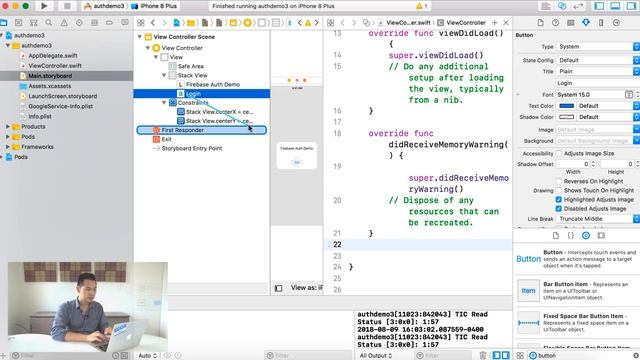Open the State Config dropdown

pyautogui.click(x=598, y=60)
